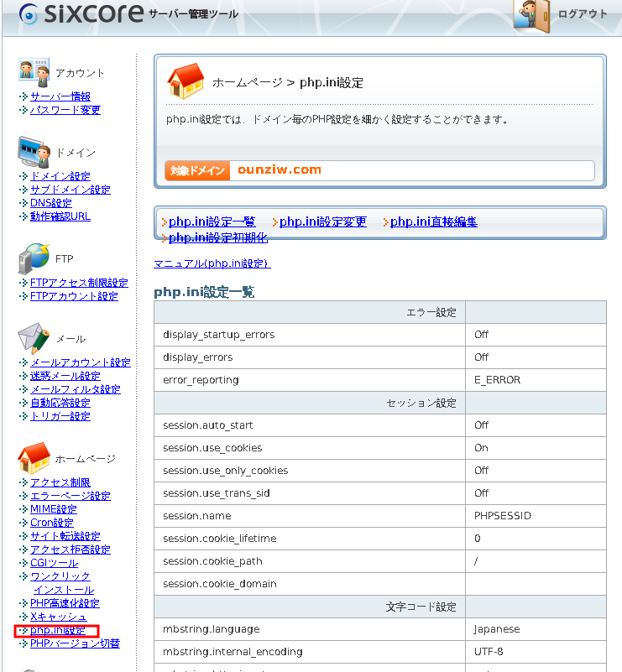
Task: Open ドメイン設定 link
Action: pos(60,176)
